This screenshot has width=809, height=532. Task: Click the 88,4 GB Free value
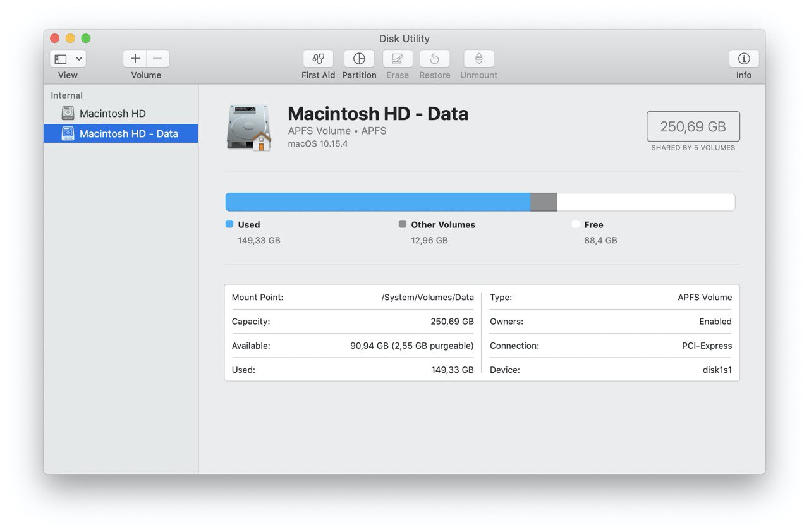coord(600,240)
